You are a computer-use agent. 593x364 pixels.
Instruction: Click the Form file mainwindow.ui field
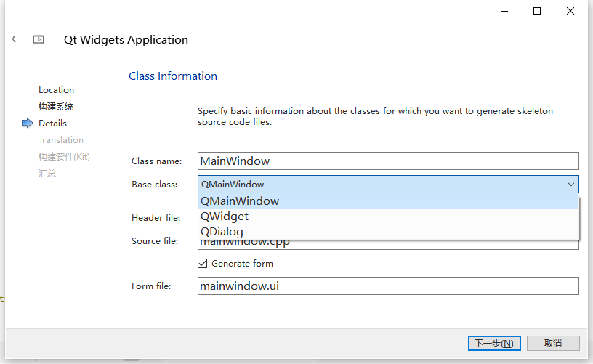point(388,286)
